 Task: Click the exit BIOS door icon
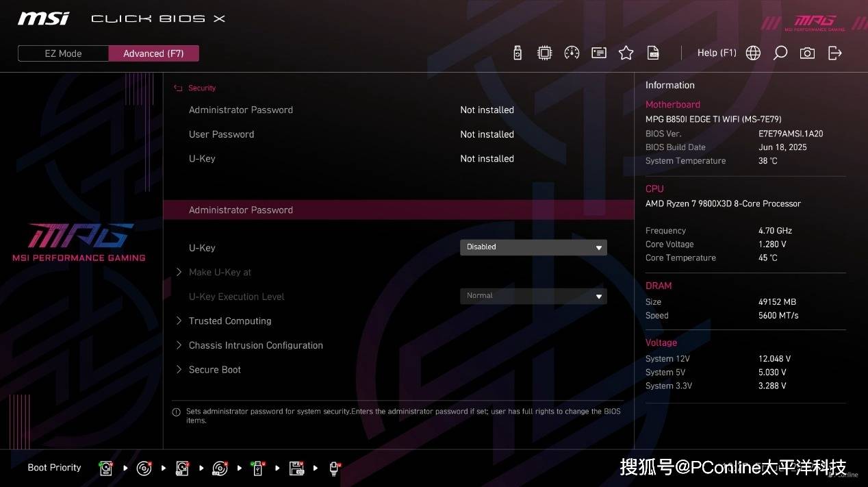[x=834, y=53]
